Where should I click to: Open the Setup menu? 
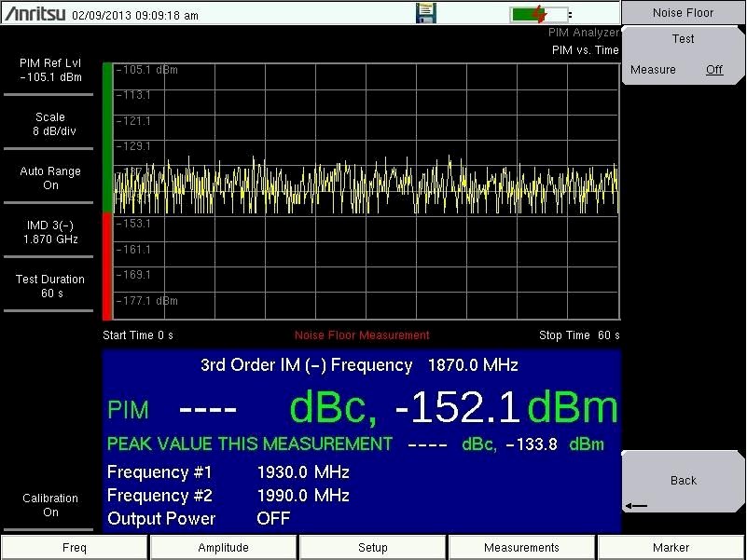372,548
